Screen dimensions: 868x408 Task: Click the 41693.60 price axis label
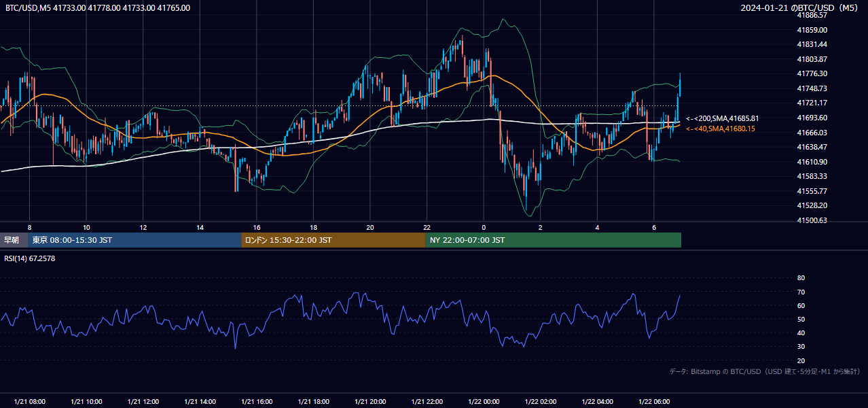pyautogui.click(x=812, y=118)
